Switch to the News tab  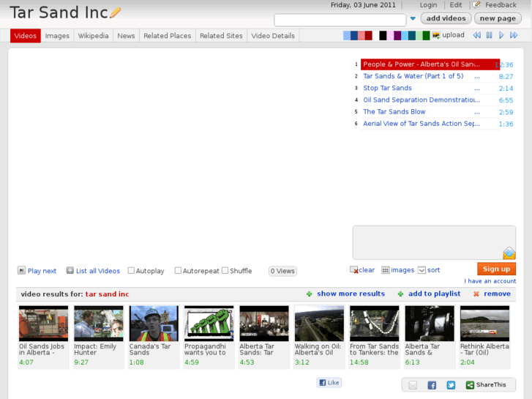point(126,36)
